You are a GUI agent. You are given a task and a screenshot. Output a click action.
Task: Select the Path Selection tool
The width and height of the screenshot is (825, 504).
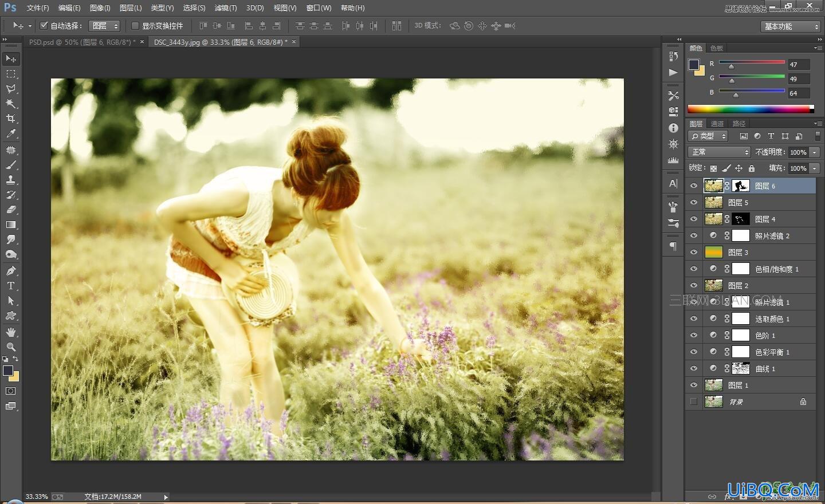click(x=11, y=301)
